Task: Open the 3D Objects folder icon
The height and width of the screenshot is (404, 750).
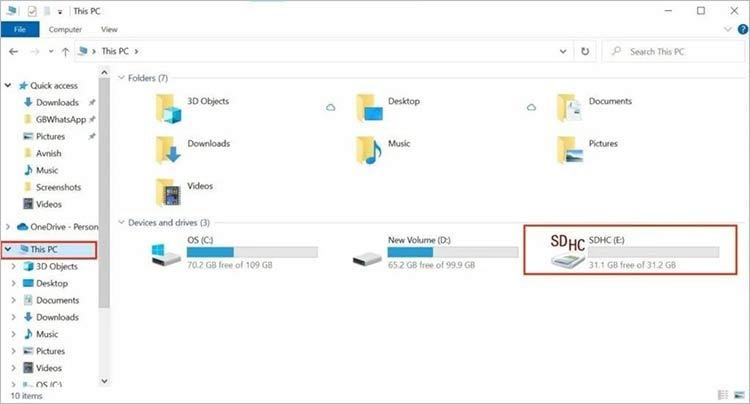Action: pos(168,108)
